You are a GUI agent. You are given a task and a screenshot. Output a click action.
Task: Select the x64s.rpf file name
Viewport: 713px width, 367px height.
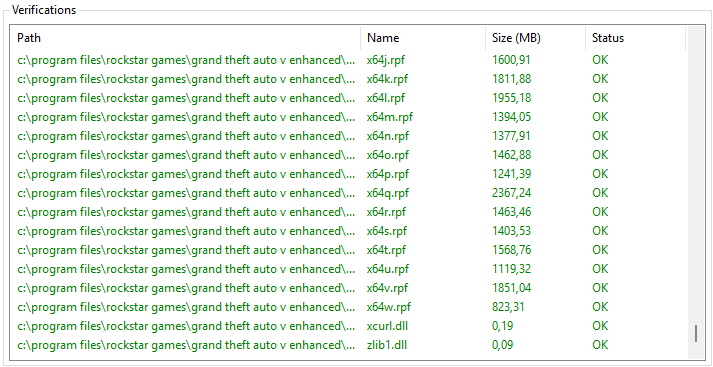[387, 231]
